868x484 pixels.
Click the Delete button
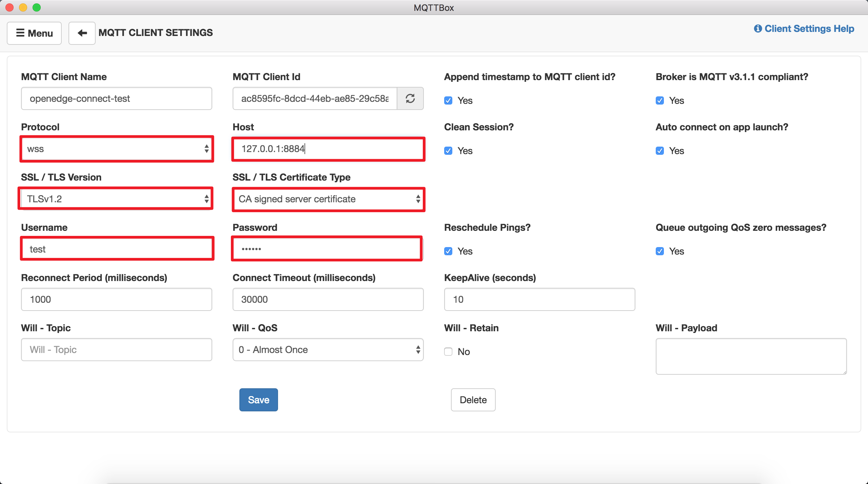pyautogui.click(x=473, y=400)
